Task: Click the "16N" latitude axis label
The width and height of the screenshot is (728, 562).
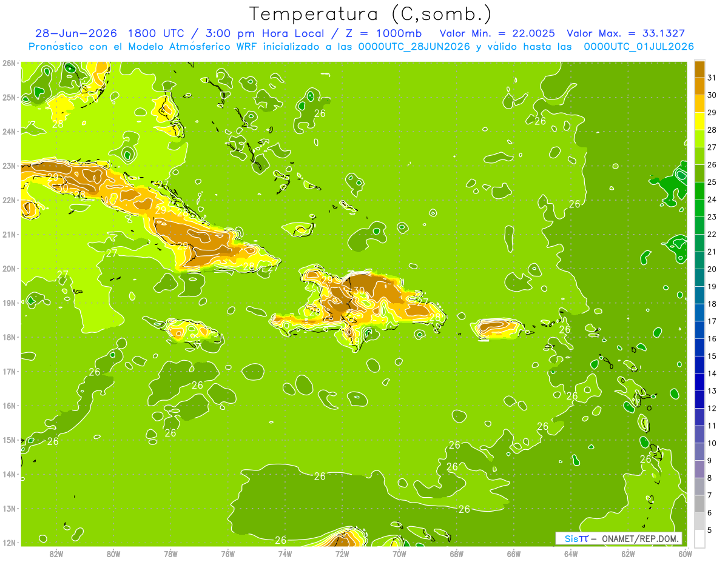Action: tap(8, 405)
